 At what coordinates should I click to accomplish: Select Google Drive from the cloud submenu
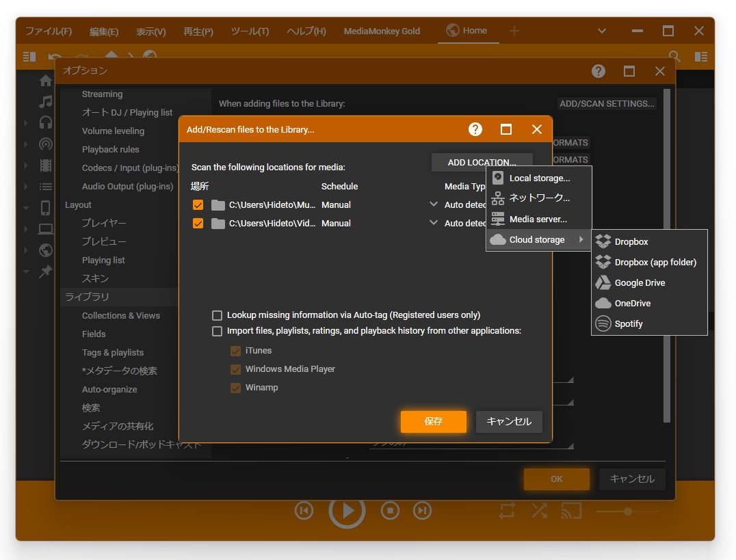pyautogui.click(x=649, y=282)
